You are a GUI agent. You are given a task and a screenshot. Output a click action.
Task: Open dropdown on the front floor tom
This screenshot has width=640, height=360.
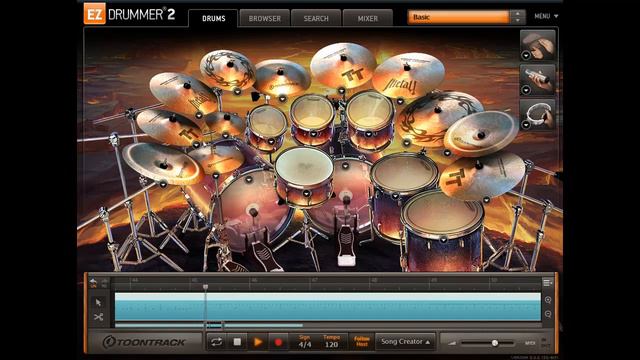443,240
